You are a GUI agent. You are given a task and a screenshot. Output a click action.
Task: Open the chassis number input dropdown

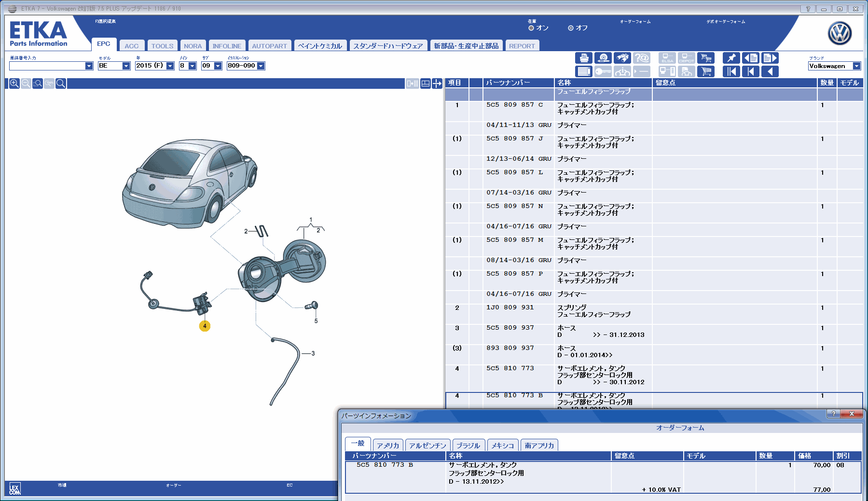click(89, 66)
